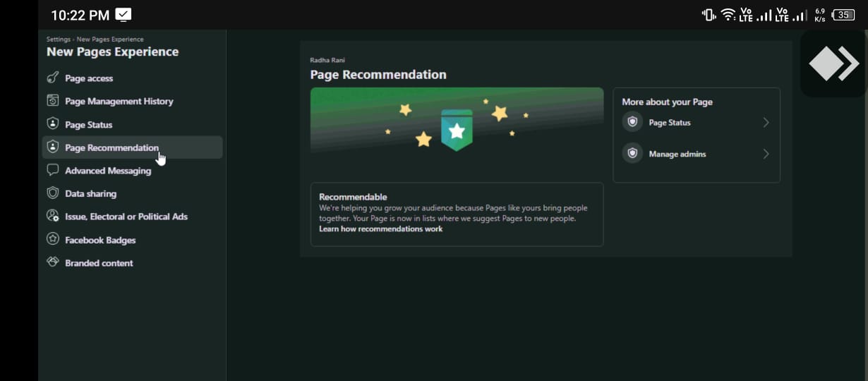Expand Page Status chevron in More about your Page

tap(766, 122)
